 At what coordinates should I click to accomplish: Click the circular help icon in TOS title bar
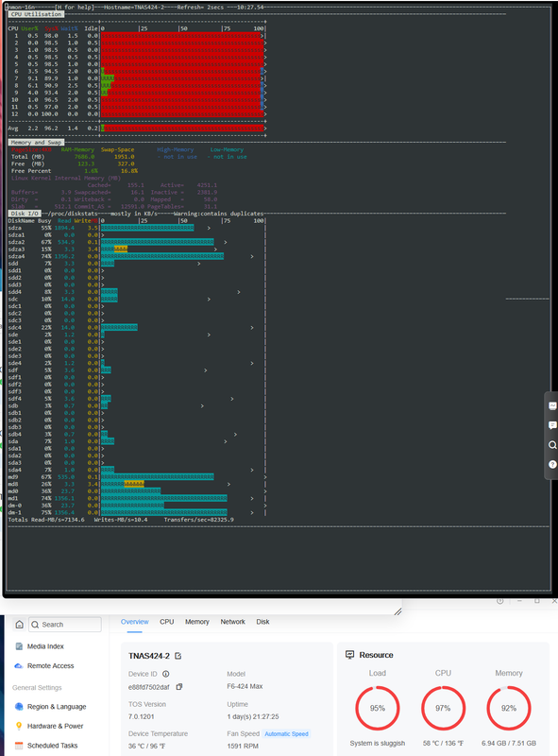(500, 601)
